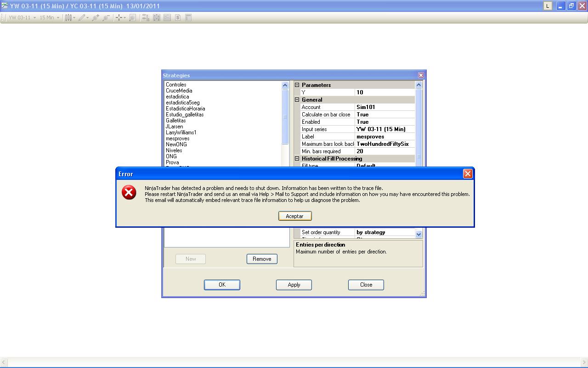Click the dollar-sign page toolbar icon

[x=178, y=17]
